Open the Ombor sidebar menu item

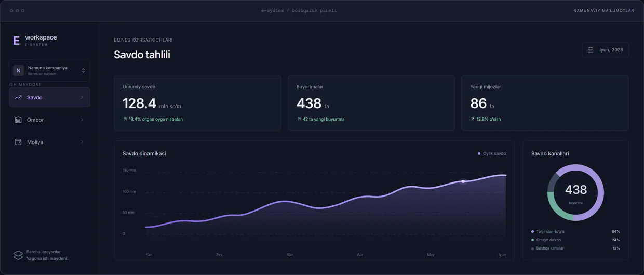point(49,120)
